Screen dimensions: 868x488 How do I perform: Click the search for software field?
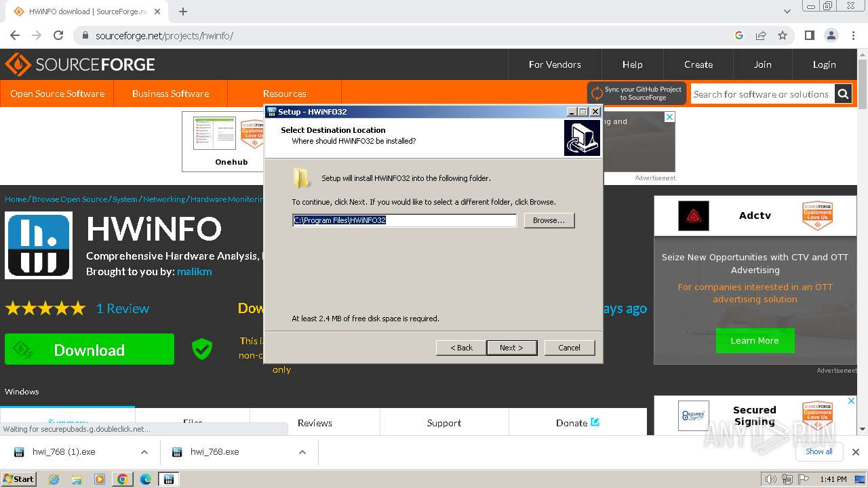click(x=762, y=94)
